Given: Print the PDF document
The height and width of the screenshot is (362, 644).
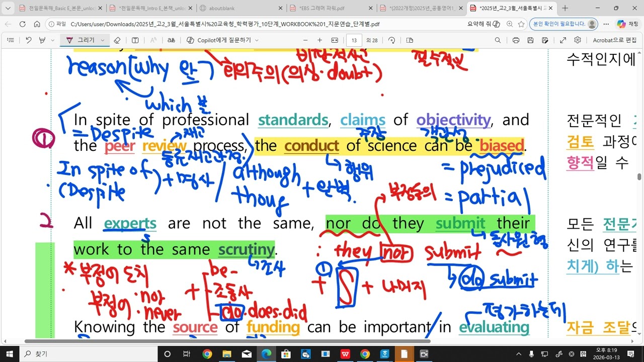Looking at the screenshot, I should [x=516, y=40].
